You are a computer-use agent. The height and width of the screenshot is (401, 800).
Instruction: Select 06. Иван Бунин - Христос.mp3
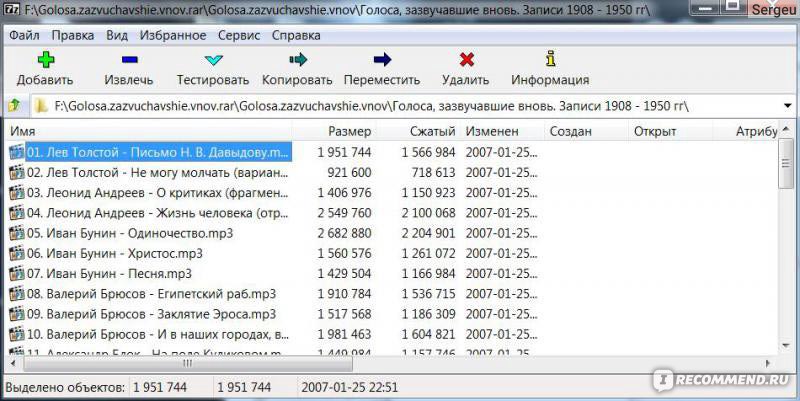[x=115, y=253]
